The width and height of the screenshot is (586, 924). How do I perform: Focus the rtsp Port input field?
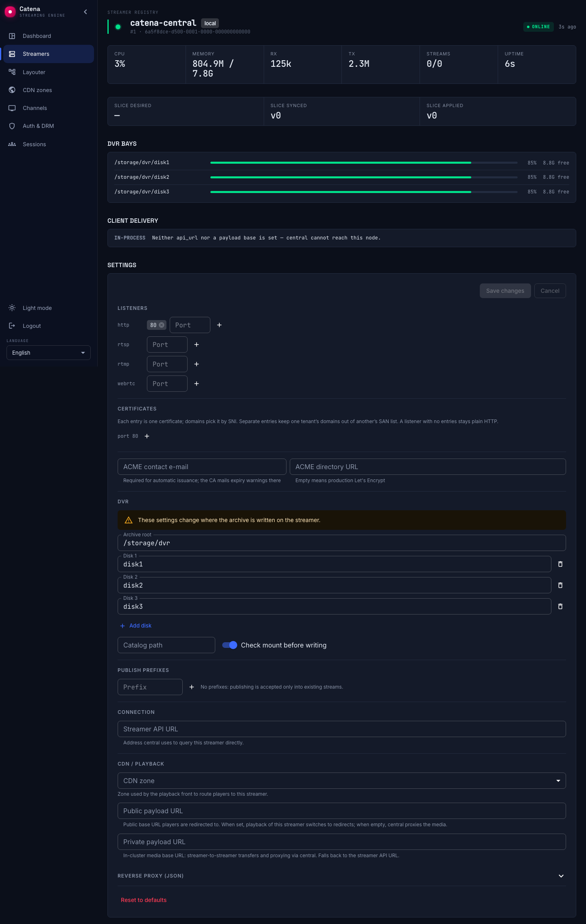[167, 345]
